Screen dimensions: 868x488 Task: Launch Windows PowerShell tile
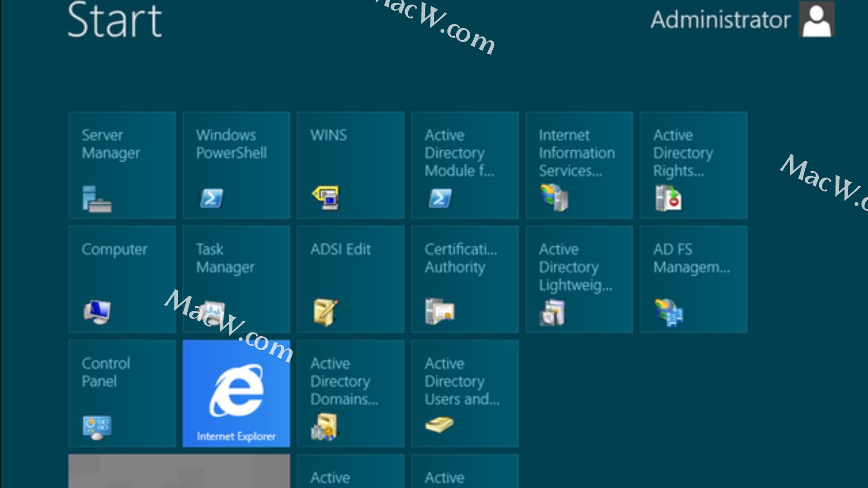click(x=236, y=165)
